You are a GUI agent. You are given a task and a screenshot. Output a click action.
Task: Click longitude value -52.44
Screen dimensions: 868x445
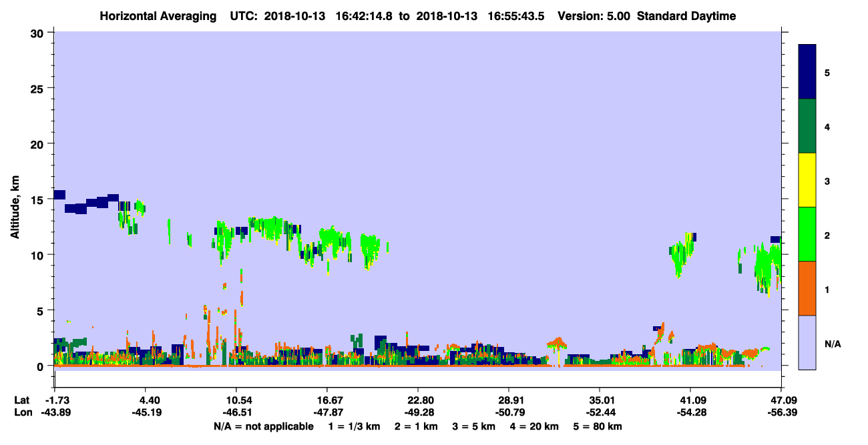tap(600, 413)
